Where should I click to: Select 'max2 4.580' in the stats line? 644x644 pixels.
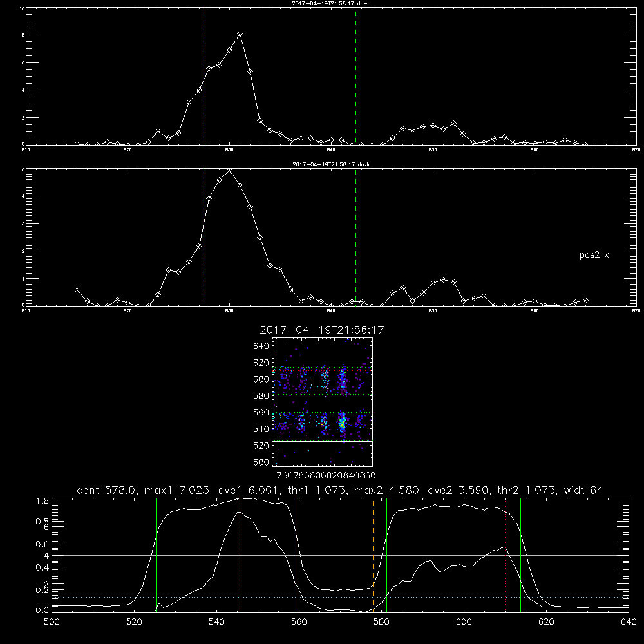pyautogui.click(x=386, y=490)
